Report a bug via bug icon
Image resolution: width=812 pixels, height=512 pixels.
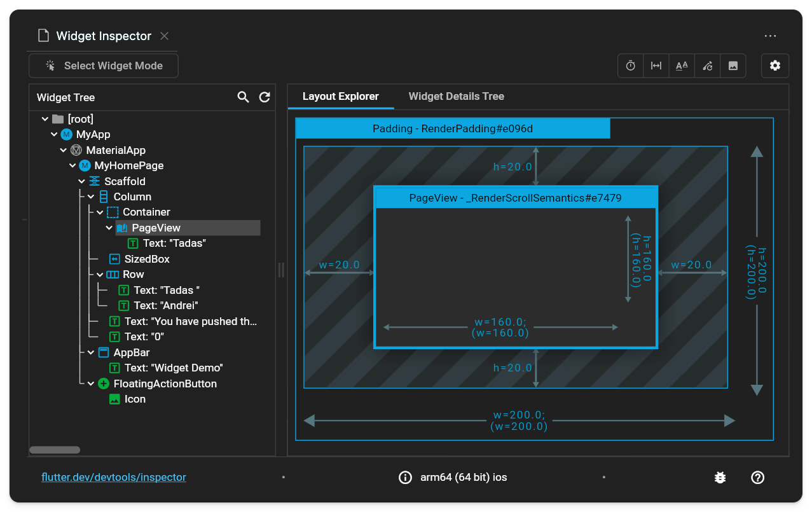(x=720, y=477)
